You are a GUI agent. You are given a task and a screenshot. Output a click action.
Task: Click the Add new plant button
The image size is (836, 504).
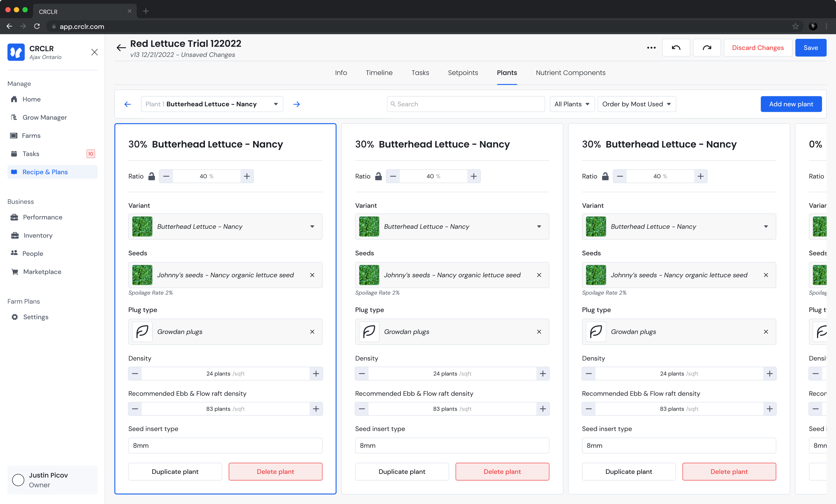[791, 104]
